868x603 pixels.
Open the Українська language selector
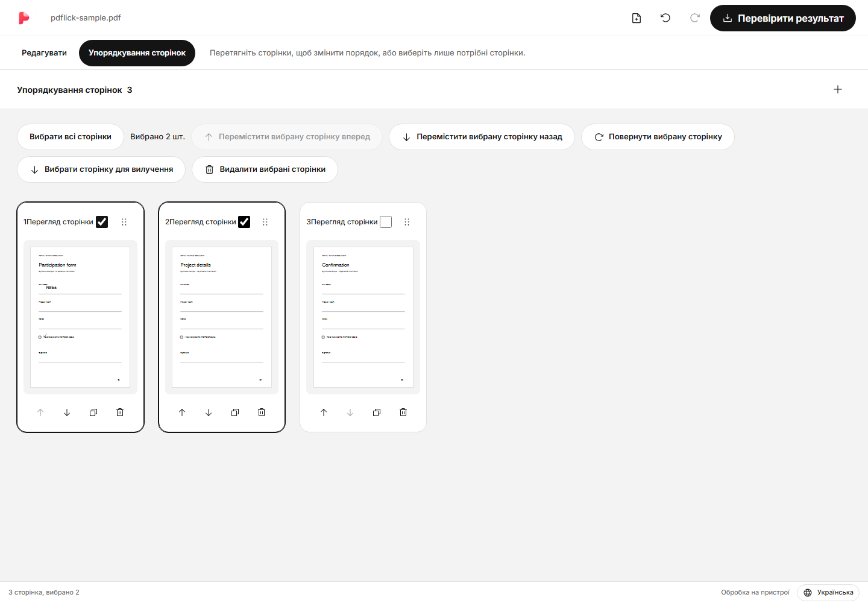828,593
